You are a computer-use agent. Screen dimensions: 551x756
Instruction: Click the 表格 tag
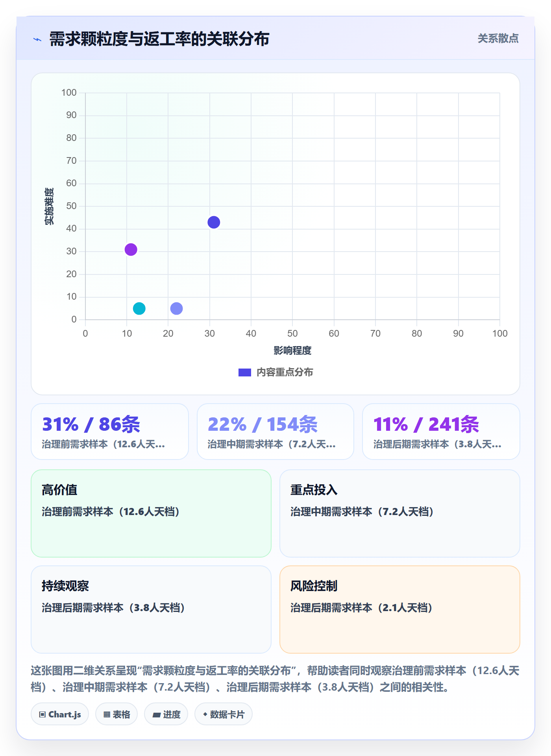tap(116, 714)
